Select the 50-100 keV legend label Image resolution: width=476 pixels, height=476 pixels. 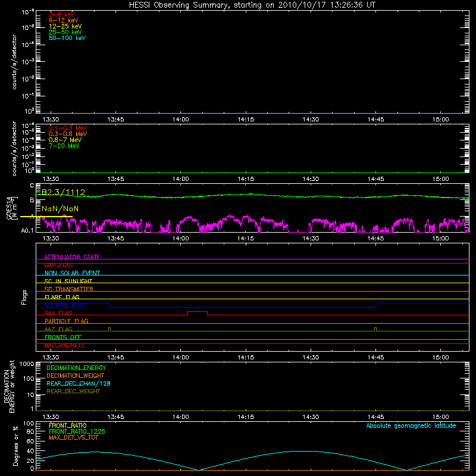(67, 38)
